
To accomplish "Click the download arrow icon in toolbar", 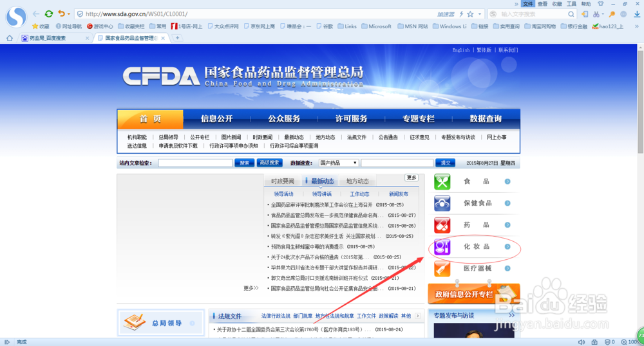I will [x=637, y=14].
